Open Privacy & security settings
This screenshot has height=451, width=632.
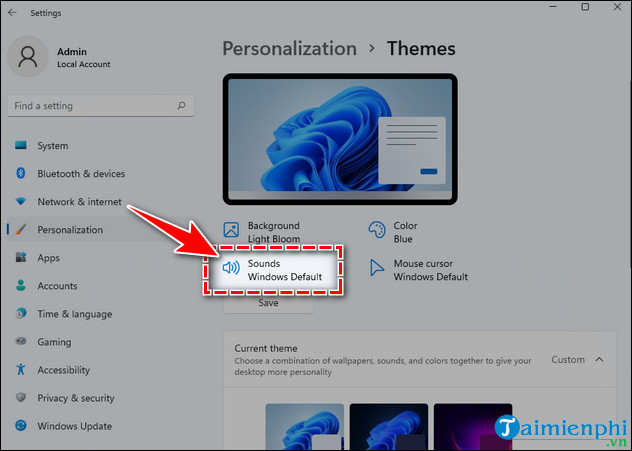100,398
